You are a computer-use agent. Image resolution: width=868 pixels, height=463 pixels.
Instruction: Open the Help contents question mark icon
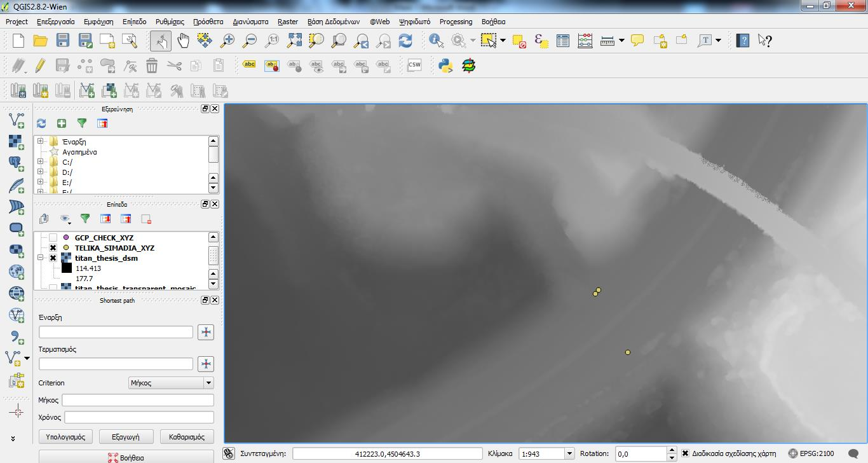[743, 41]
